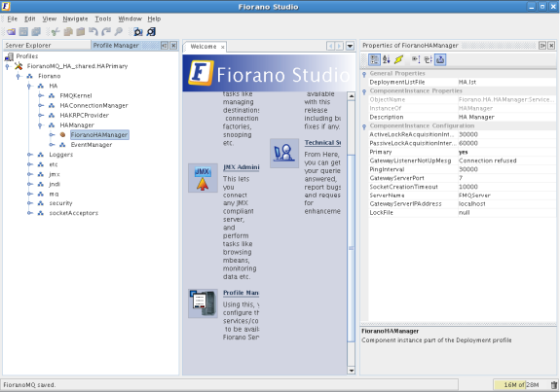Click the GatewayServerPort value field
The width and height of the screenshot is (560, 392).
coord(506,178)
